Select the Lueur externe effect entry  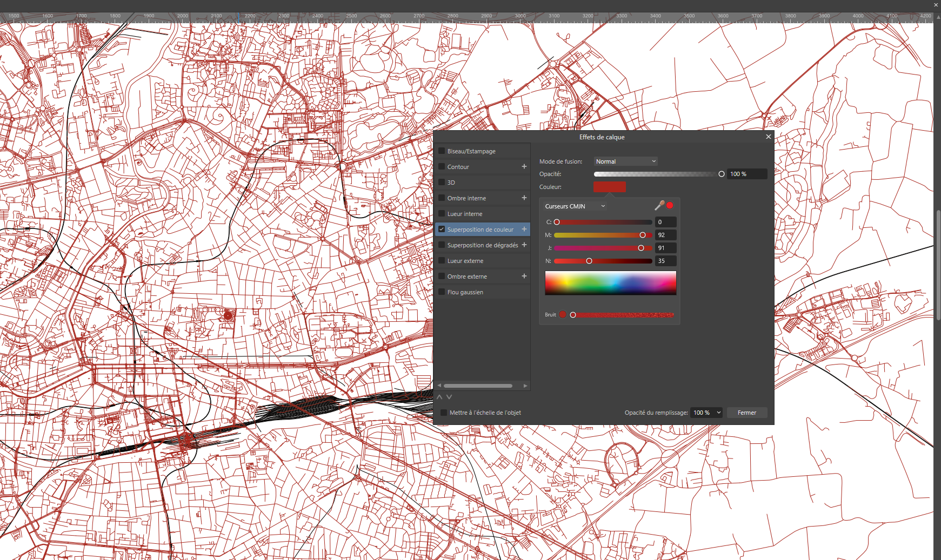pyautogui.click(x=465, y=261)
